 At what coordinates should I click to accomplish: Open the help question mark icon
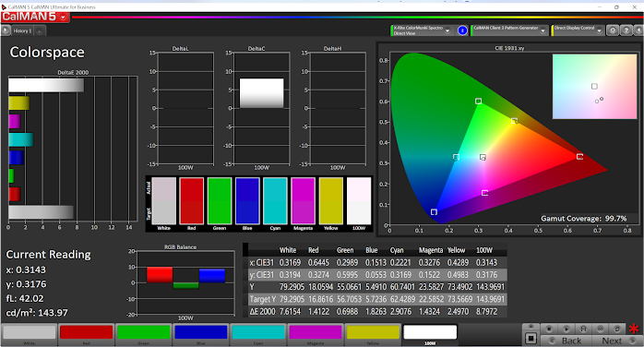pyautogui.click(x=626, y=30)
